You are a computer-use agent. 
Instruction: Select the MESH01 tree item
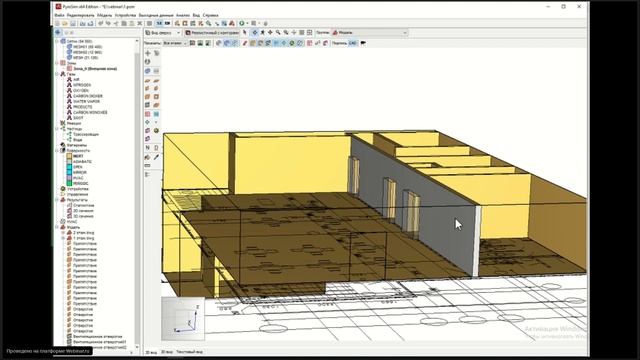tap(87, 47)
